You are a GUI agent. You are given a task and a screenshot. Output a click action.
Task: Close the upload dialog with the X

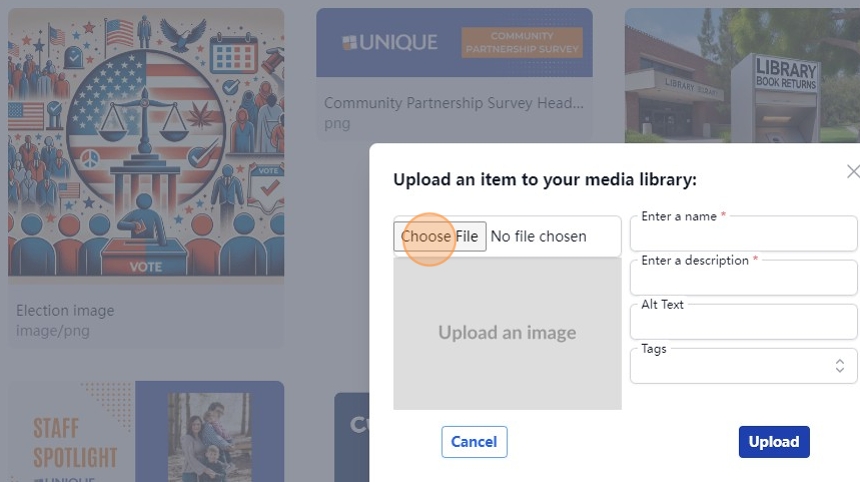point(852,172)
